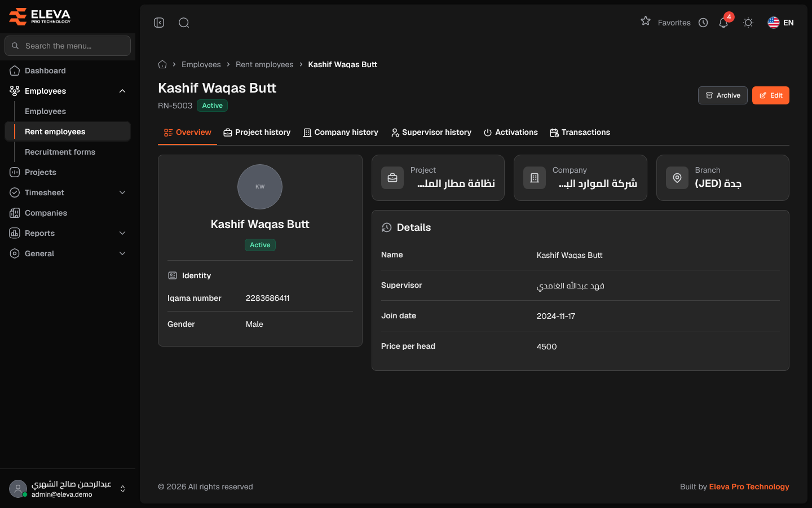812x508 pixels.
Task: Open the user account switcher chevron
Action: point(122,489)
